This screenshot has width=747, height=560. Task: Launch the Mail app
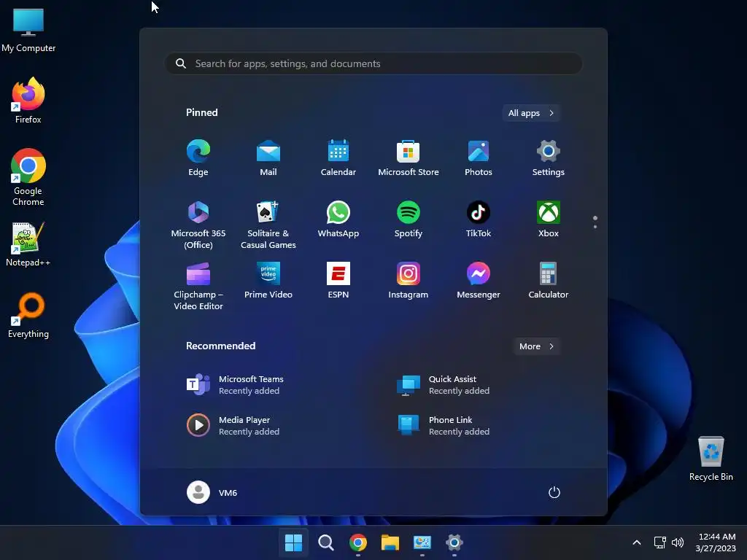[268, 158]
